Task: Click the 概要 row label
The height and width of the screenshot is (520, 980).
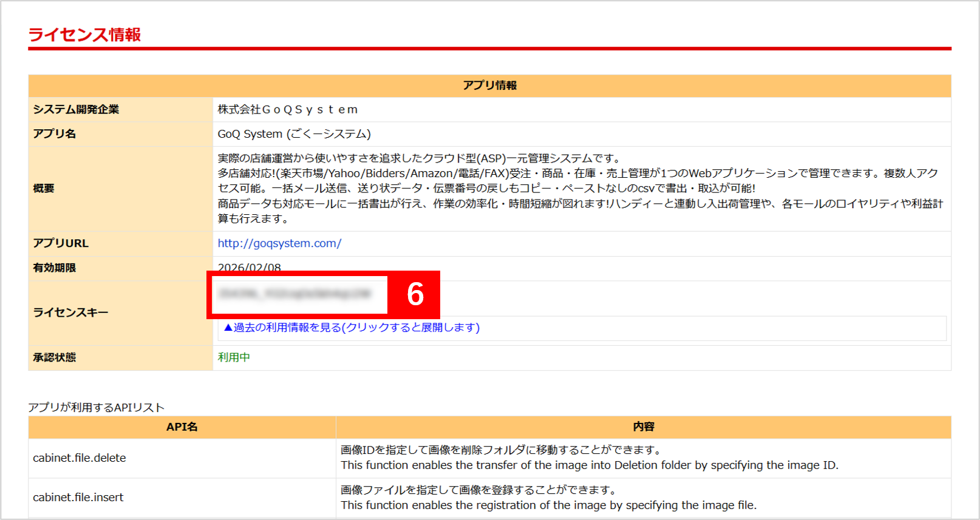Action: coord(44,188)
